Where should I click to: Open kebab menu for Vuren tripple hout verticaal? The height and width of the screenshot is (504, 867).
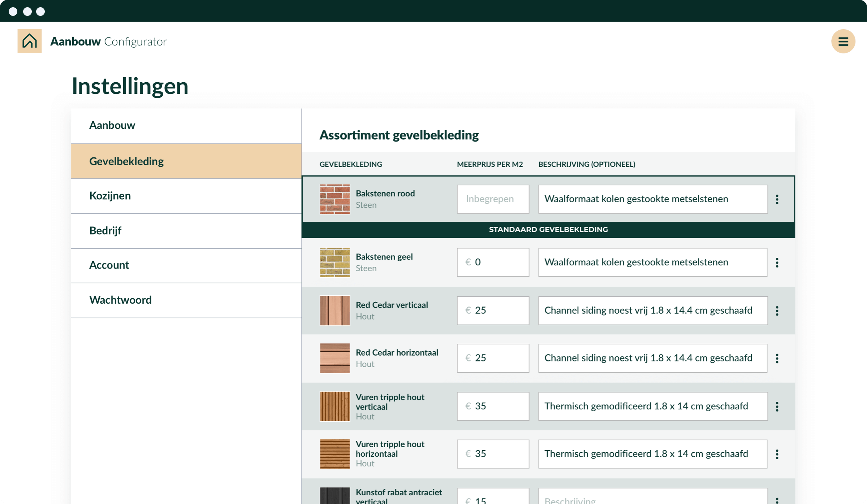777,407
